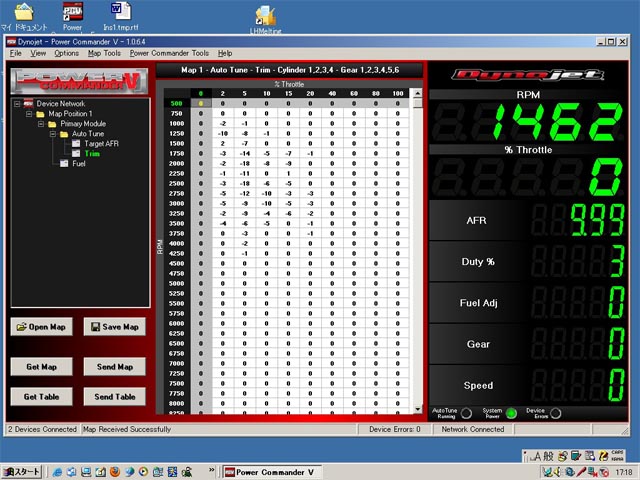Select the Target AFR table icon
Screen dimensions: 640x480
tap(76, 143)
